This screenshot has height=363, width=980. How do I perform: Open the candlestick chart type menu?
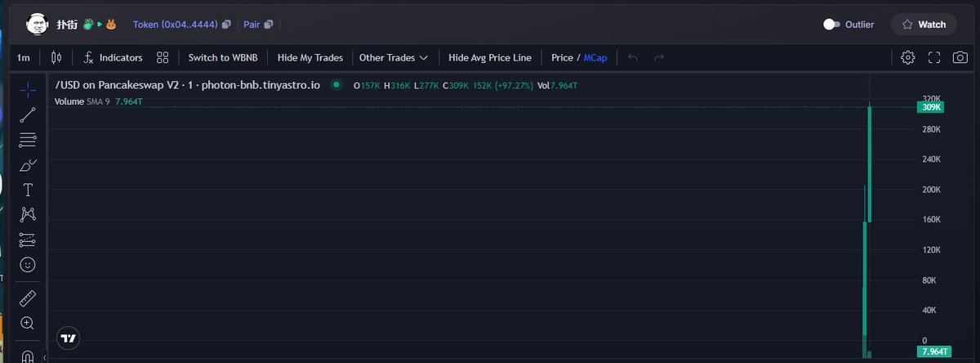56,57
